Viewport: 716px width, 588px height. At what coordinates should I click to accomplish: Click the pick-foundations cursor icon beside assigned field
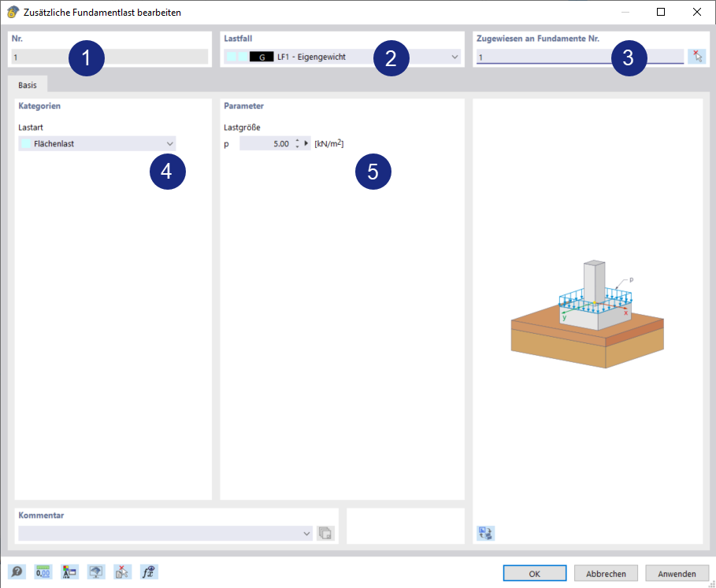(697, 57)
